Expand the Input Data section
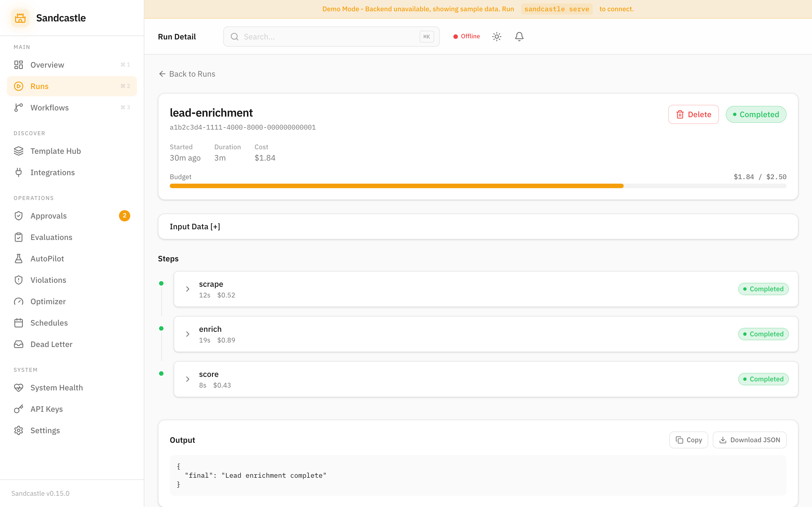 [195, 227]
